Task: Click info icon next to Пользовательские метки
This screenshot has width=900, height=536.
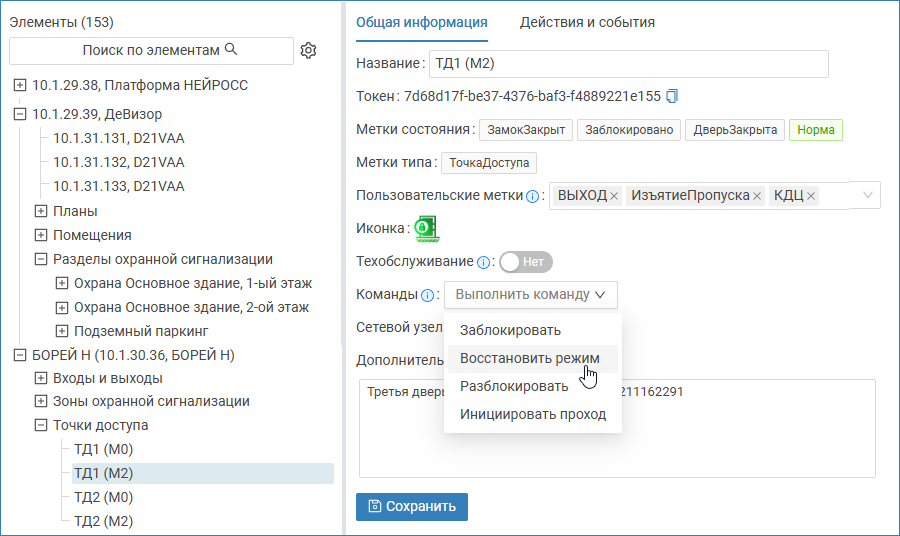Action: [x=532, y=196]
